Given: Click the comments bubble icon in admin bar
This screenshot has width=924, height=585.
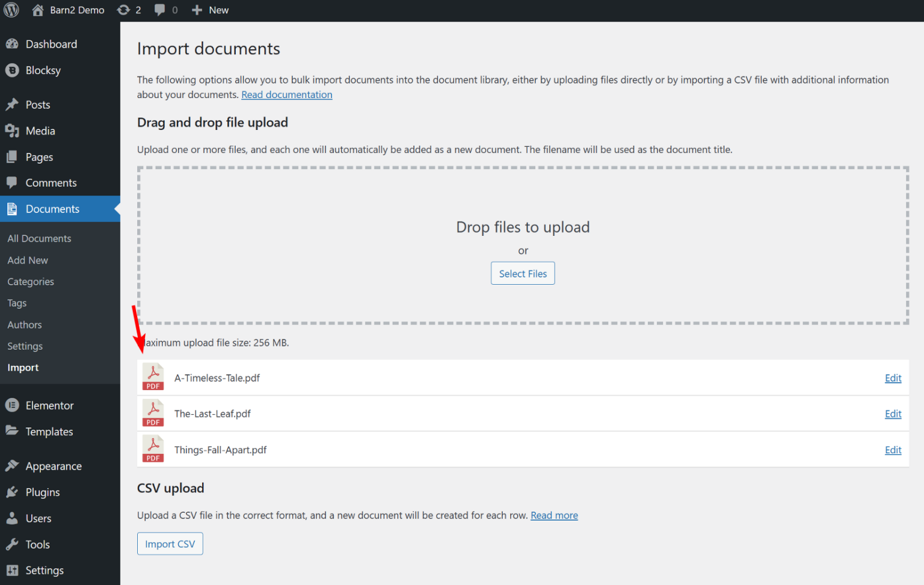Looking at the screenshot, I should pyautogui.click(x=159, y=10).
